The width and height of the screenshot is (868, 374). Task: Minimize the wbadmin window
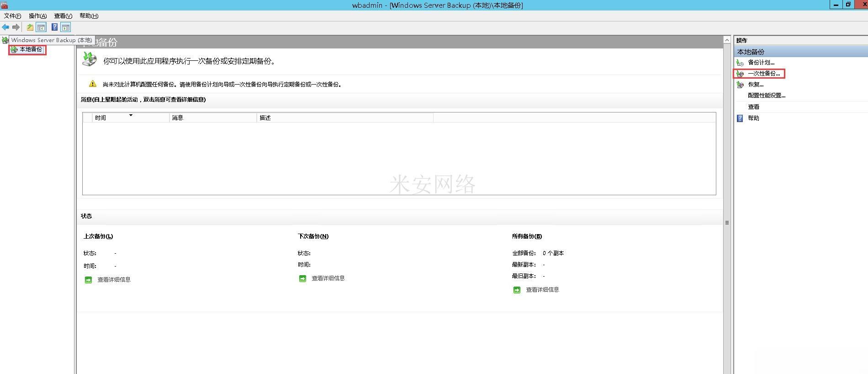[836, 5]
